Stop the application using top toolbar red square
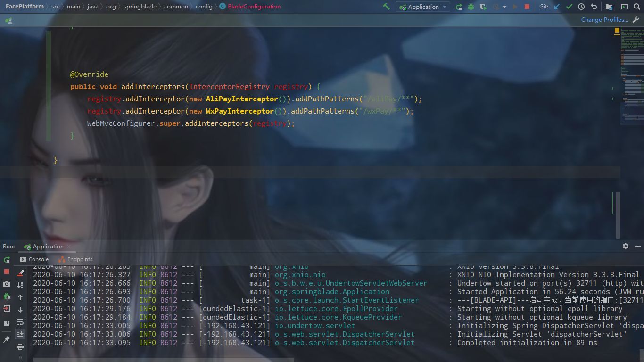644x362 pixels. [527, 7]
